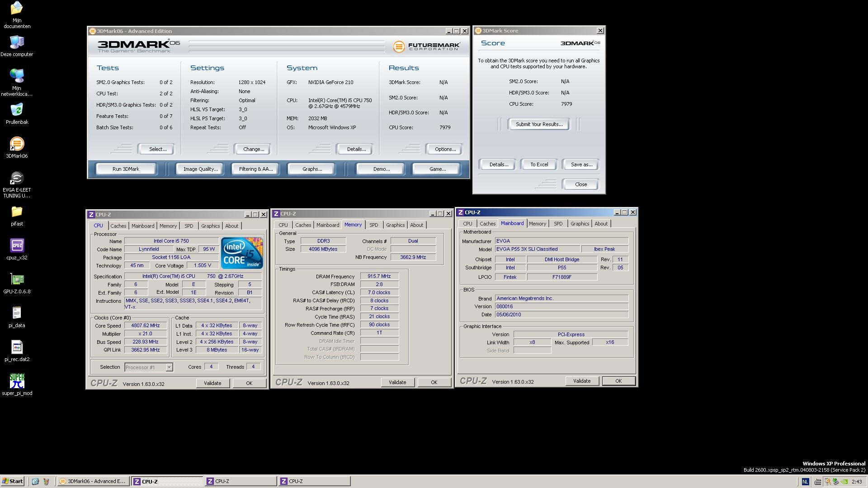Click Submit Your Results... button
The width and height of the screenshot is (868, 488).
coord(539,124)
